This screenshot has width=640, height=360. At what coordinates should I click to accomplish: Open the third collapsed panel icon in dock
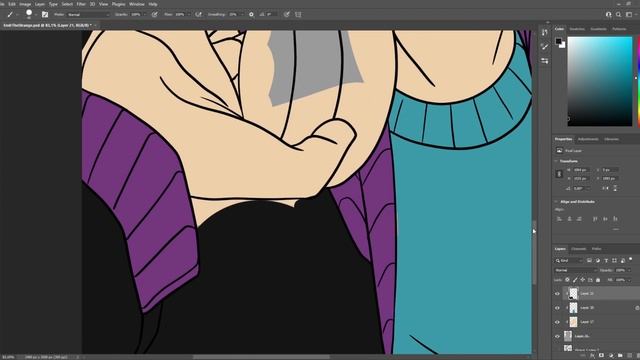(x=544, y=61)
